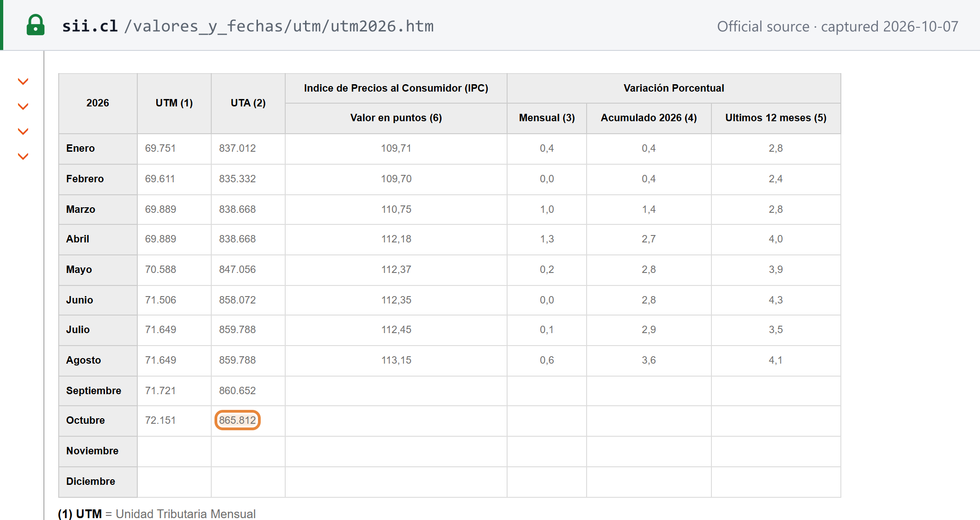The image size is (980, 520).
Task: Click the 'Mensual (3)' header
Action: (x=547, y=118)
